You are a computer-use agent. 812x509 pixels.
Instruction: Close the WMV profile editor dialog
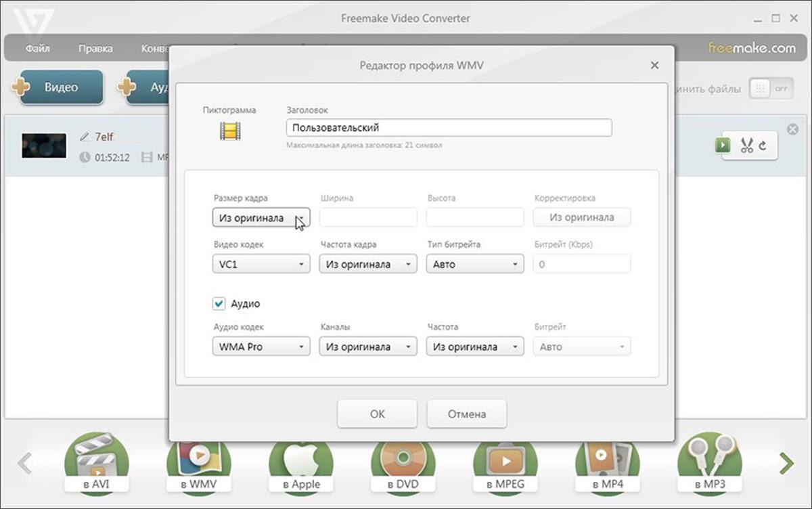tap(654, 66)
